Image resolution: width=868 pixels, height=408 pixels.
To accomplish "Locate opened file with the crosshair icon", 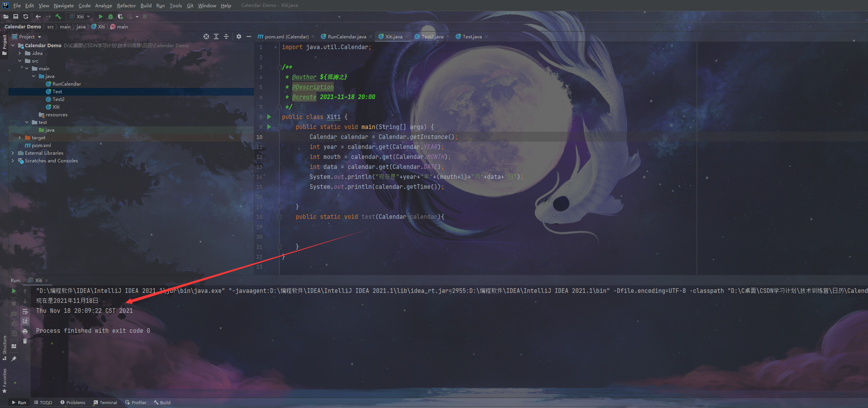I will point(206,36).
